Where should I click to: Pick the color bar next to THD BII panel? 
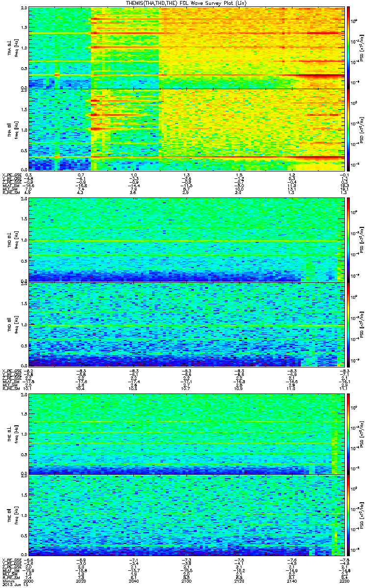349,324
